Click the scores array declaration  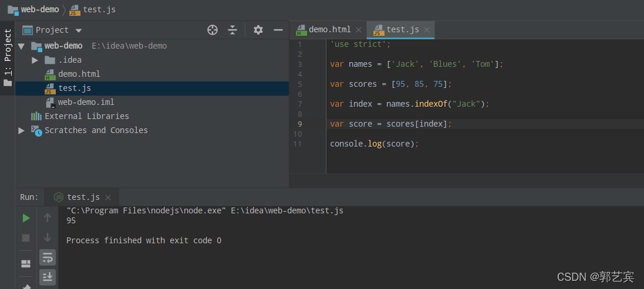(x=391, y=84)
